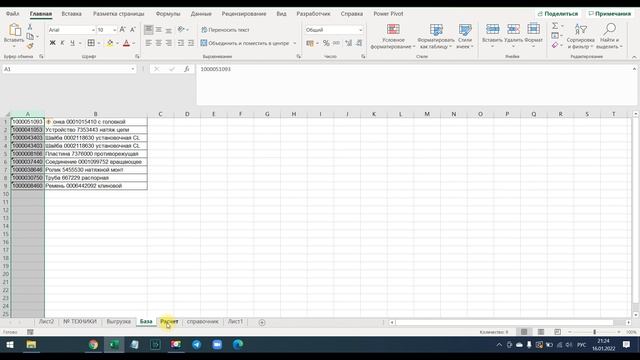This screenshot has width=640, height=360.
Task: Click the Format Painter brush icon
Action: [29, 46]
